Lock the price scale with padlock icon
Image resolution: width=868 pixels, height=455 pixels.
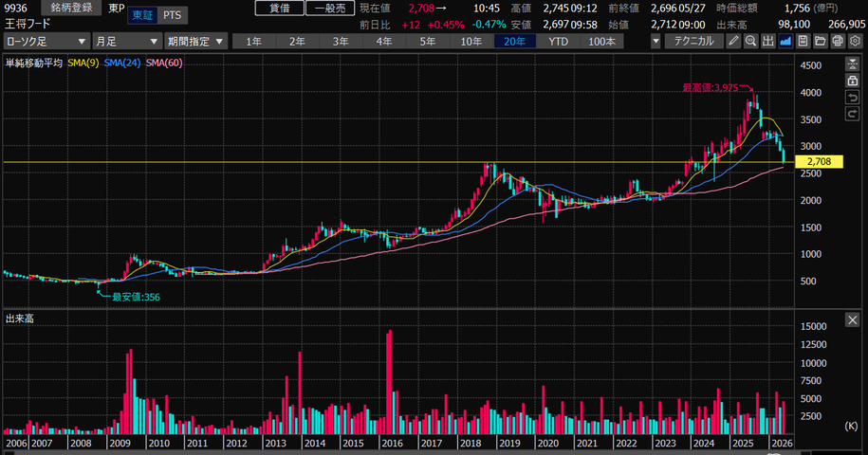pos(853,81)
